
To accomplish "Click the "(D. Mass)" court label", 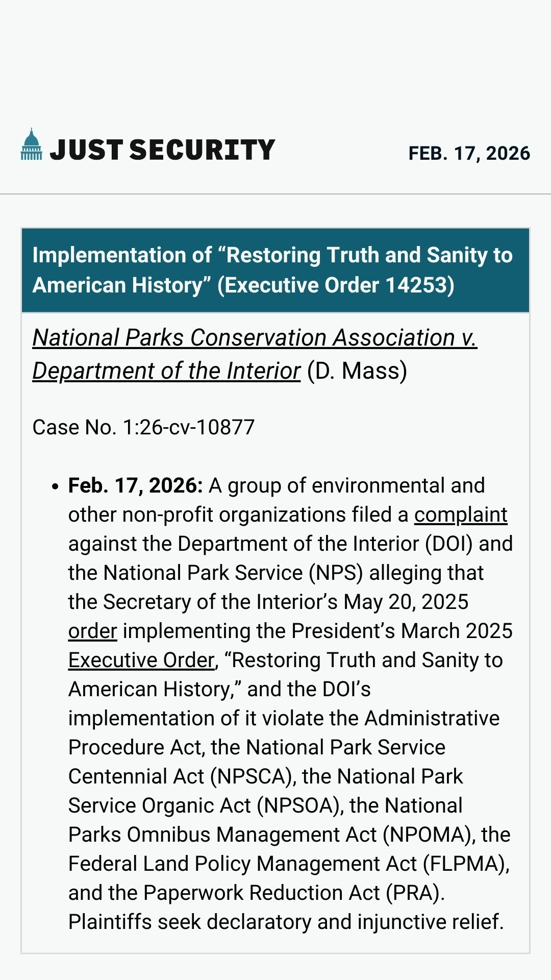I will click(x=357, y=371).
